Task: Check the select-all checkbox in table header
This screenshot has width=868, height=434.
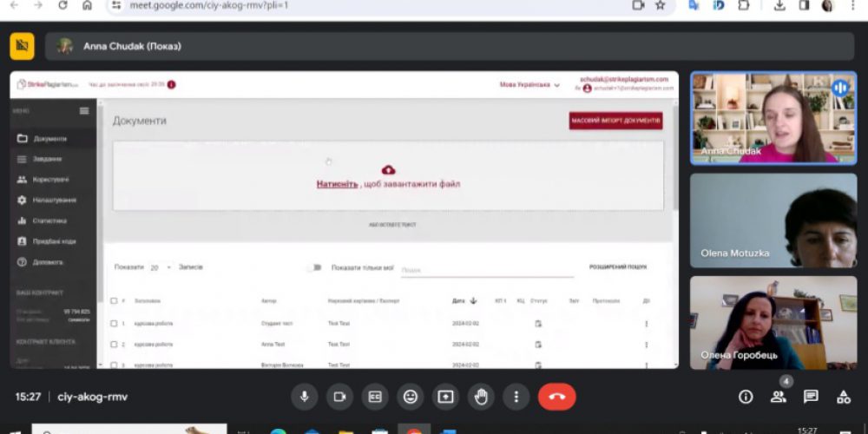Action: (114, 301)
